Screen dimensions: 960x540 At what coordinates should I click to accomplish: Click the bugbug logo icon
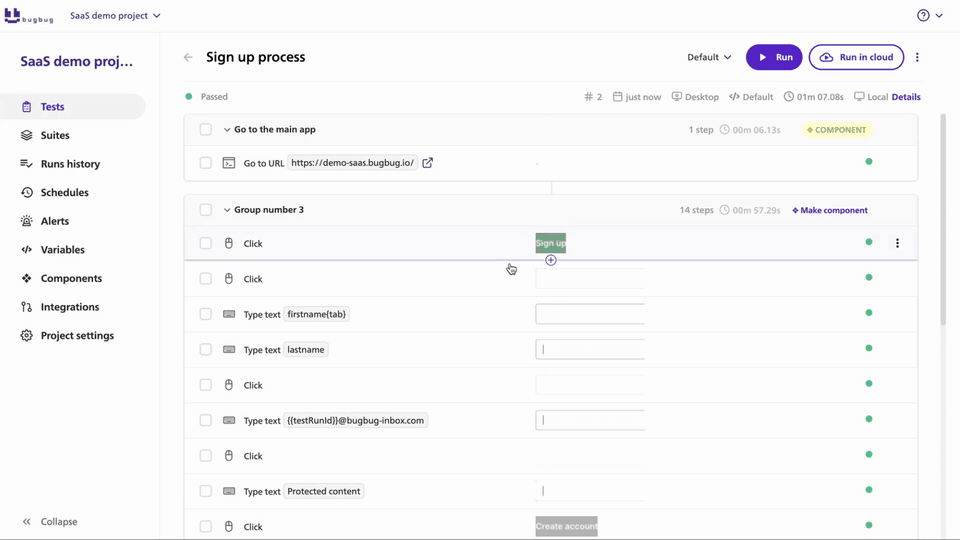[x=12, y=15]
